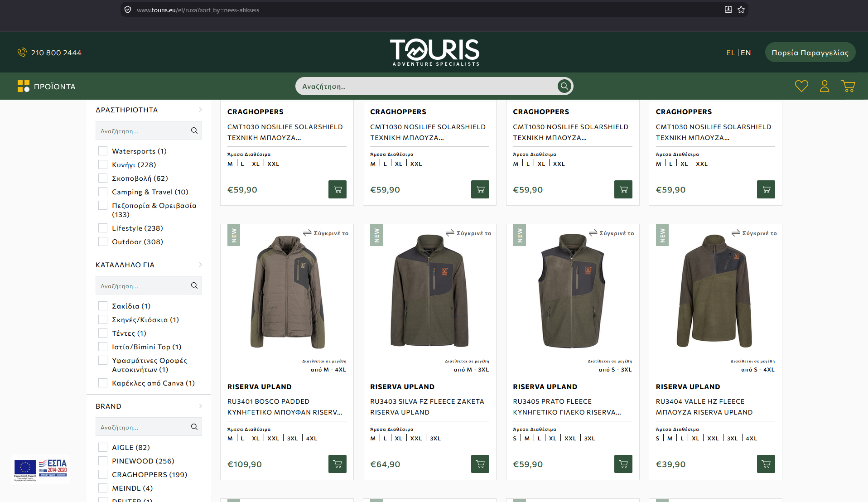868x502 pixels.
Task: Click the ΕΣΠΑ 2014-2020 banner
Action: click(x=40, y=470)
